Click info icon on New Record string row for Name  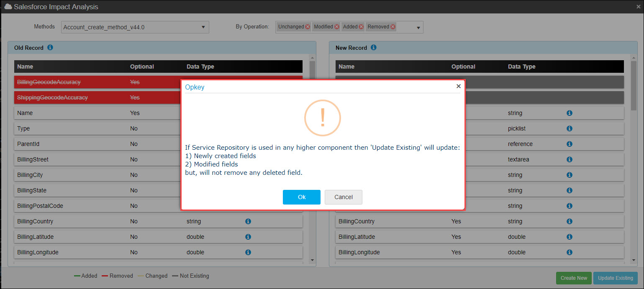[x=569, y=113]
